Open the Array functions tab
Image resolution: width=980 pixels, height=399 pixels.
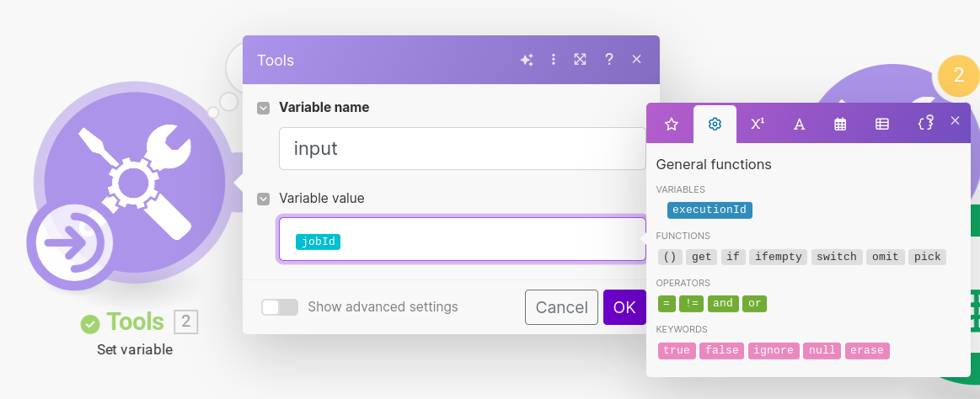pos(882,125)
